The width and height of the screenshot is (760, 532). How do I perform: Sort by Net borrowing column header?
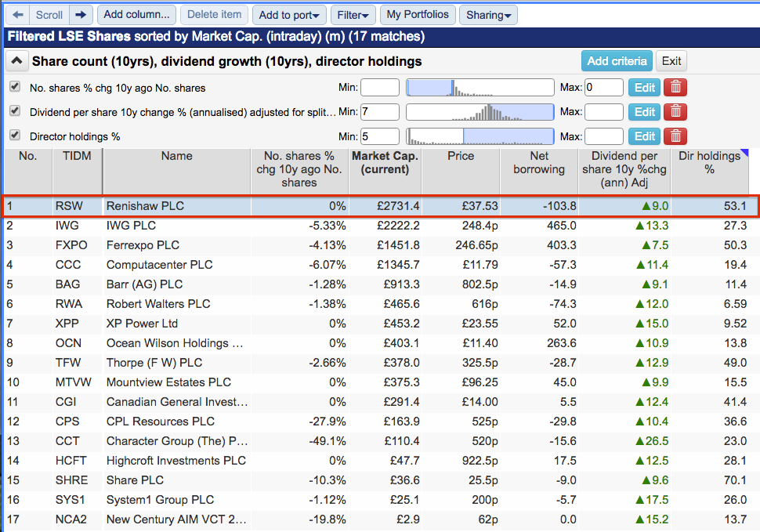(x=539, y=171)
